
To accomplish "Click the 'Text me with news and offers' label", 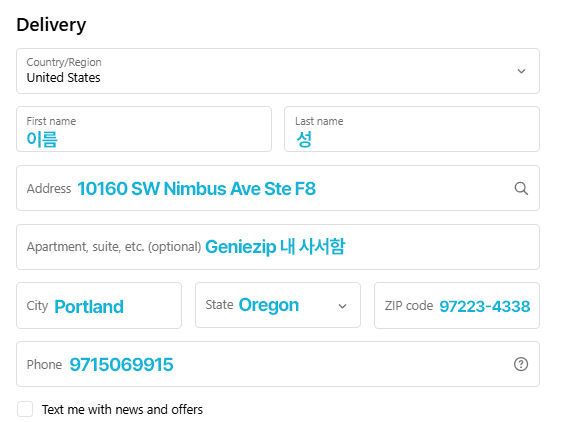I will [122, 409].
